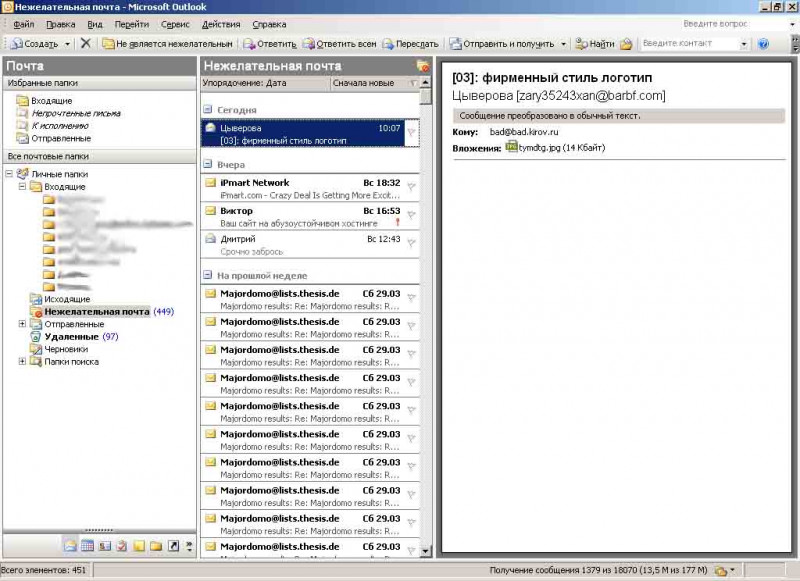Collapse the Вчера group

tap(208, 164)
